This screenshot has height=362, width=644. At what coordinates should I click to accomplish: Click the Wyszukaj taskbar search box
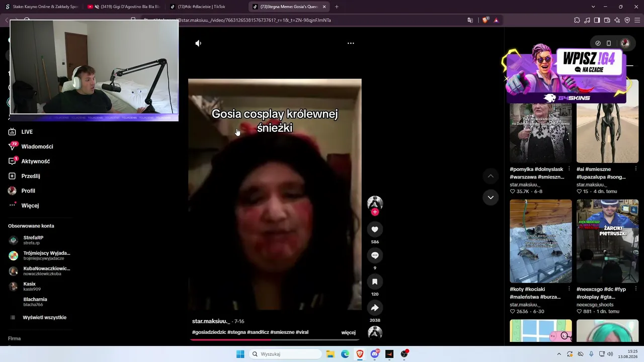pyautogui.click(x=285, y=354)
